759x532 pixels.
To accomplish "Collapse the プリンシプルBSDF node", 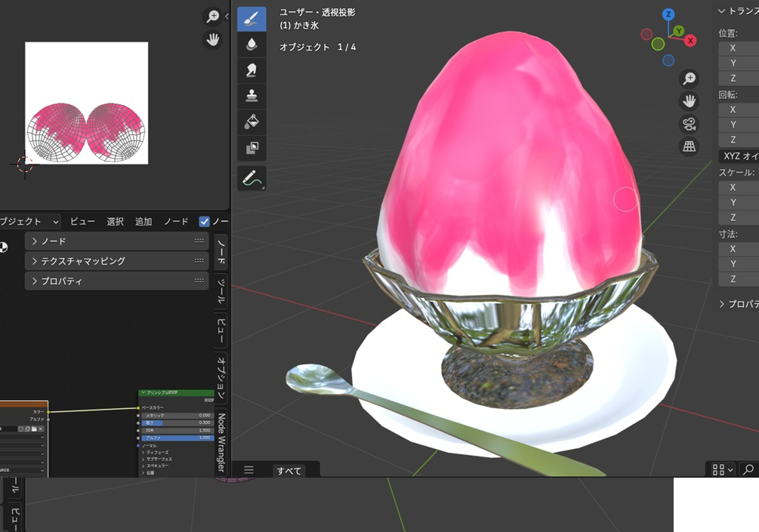I will tap(143, 392).
